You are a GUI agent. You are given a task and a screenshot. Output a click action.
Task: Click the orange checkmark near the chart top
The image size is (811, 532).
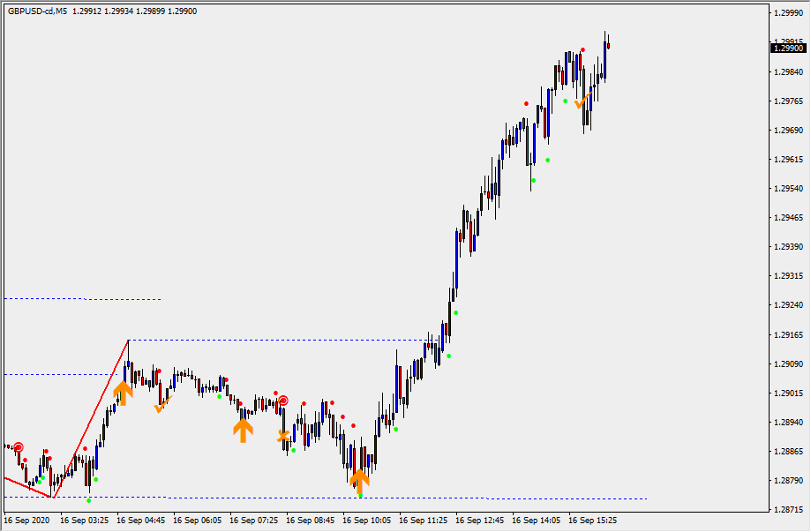(x=582, y=101)
